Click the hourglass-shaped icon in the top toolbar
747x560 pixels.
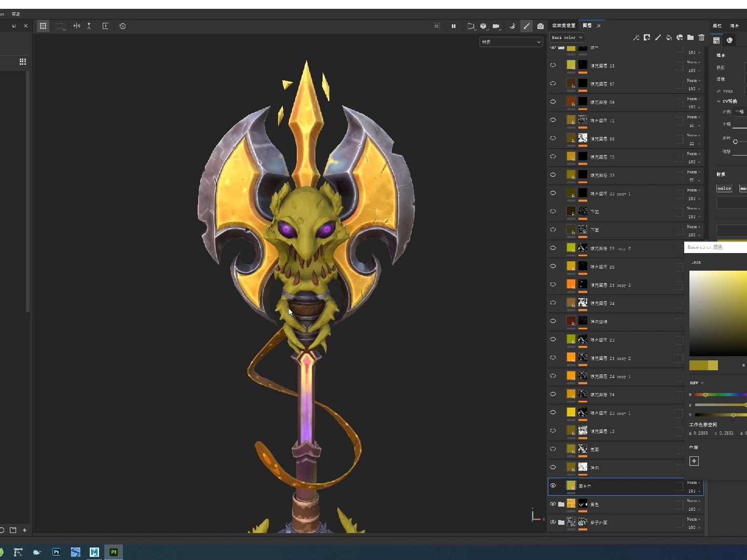click(x=89, y=26)
